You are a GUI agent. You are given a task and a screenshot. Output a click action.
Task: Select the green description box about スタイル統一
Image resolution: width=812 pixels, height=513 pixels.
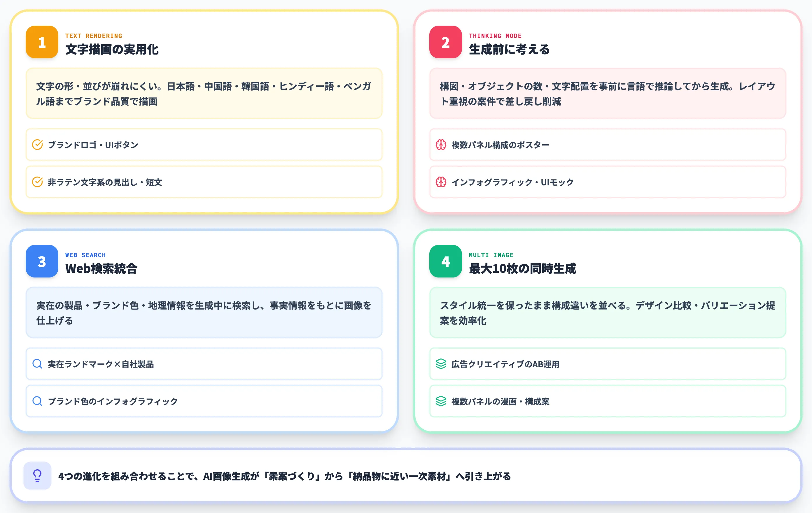point(607,313)
